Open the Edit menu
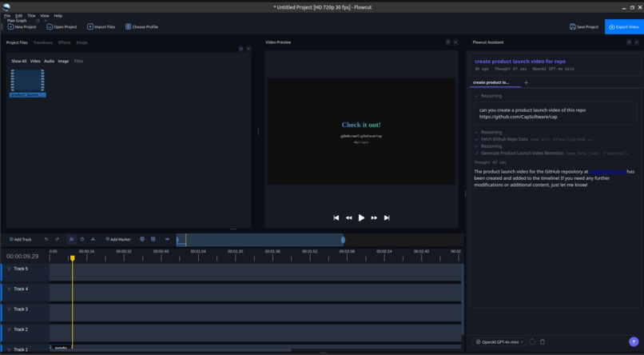The height and width of the screenshot is (355, 644). (x=19, y=16)
